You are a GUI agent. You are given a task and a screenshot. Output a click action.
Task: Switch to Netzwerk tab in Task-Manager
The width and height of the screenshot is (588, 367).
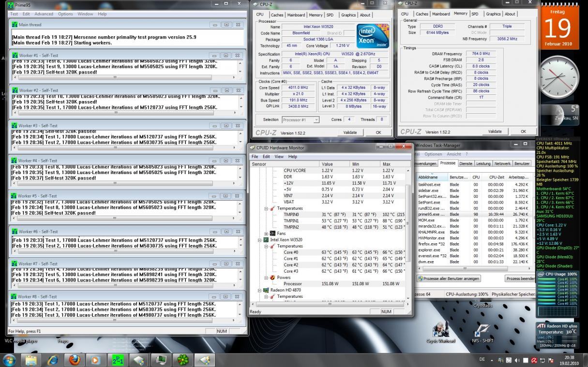[x=502, y=163]
